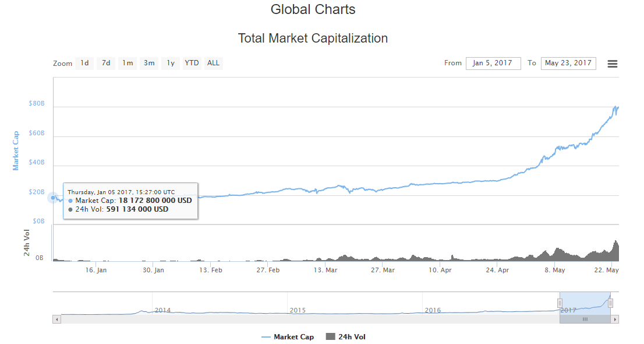Set zoom range to 7d
The width and height of the screenshot is (644, 344).
tap(106, 63)
